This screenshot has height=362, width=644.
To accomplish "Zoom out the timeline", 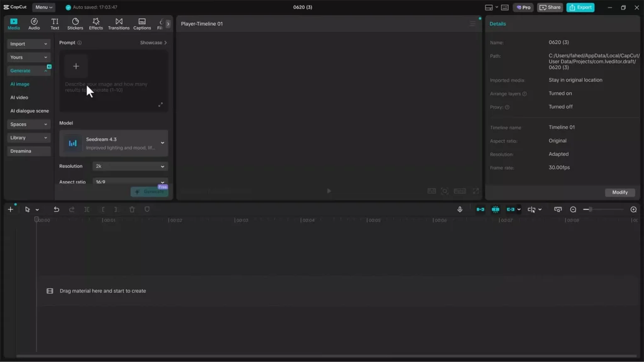I will [x=573, y=209].
